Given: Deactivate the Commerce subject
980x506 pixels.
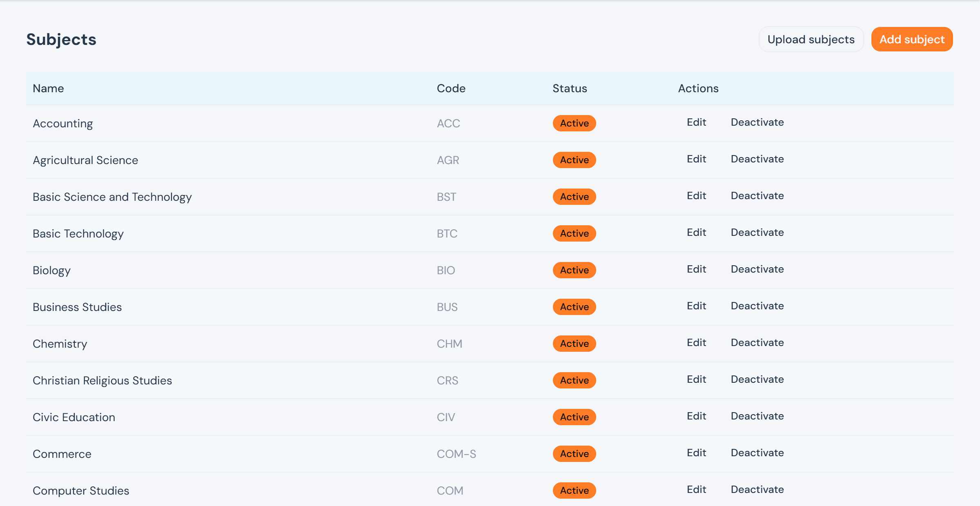Looking at the screenshot, I should pos(757,453).
